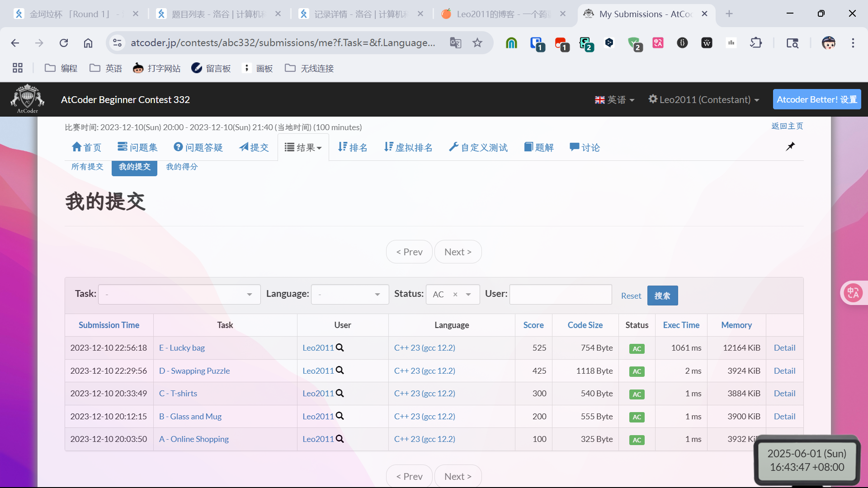Screen dimensions: 868x488
Task: Open the side search panel icon in toolbar
Action: coord(793,43)
